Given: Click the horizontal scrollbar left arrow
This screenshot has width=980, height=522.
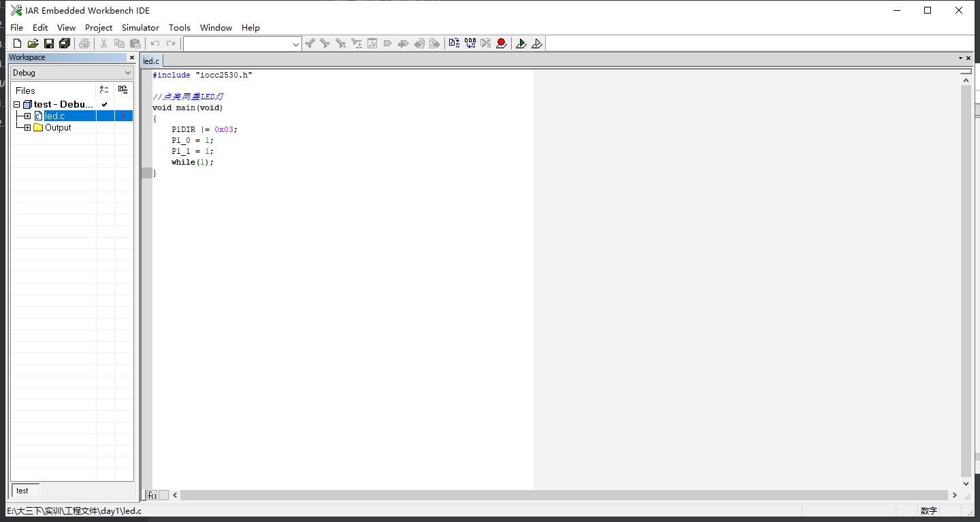Looking at the screenshot, I should pyautogui.click(x=175, y=495).
